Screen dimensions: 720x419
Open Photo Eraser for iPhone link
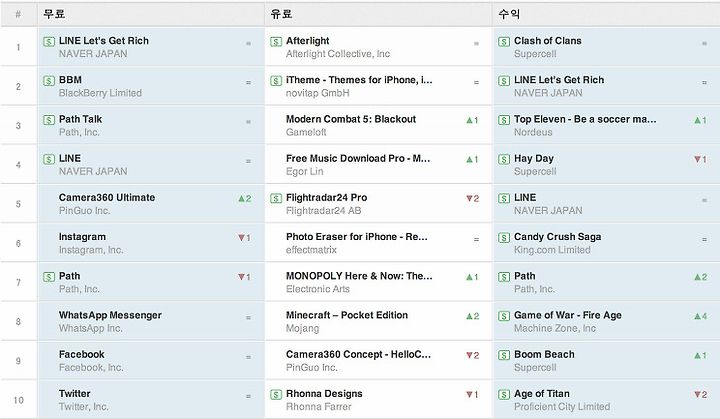click(x=357, y=237)
